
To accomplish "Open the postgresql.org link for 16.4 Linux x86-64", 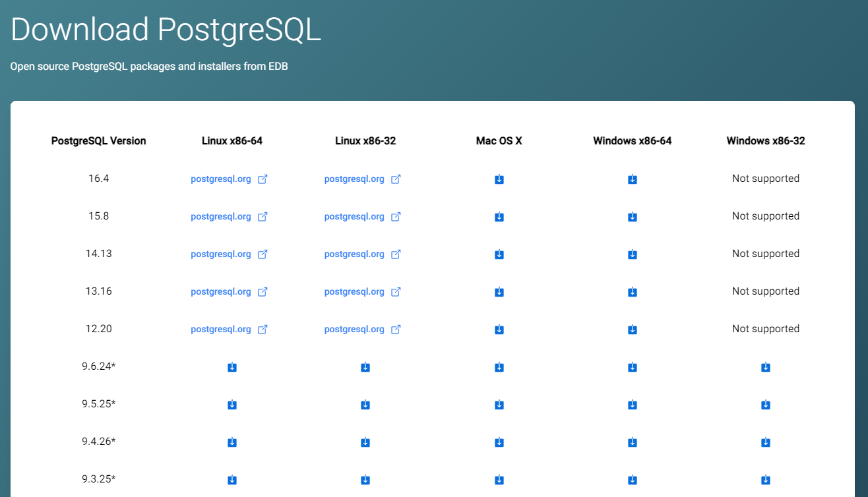I will tap(221, 179).
